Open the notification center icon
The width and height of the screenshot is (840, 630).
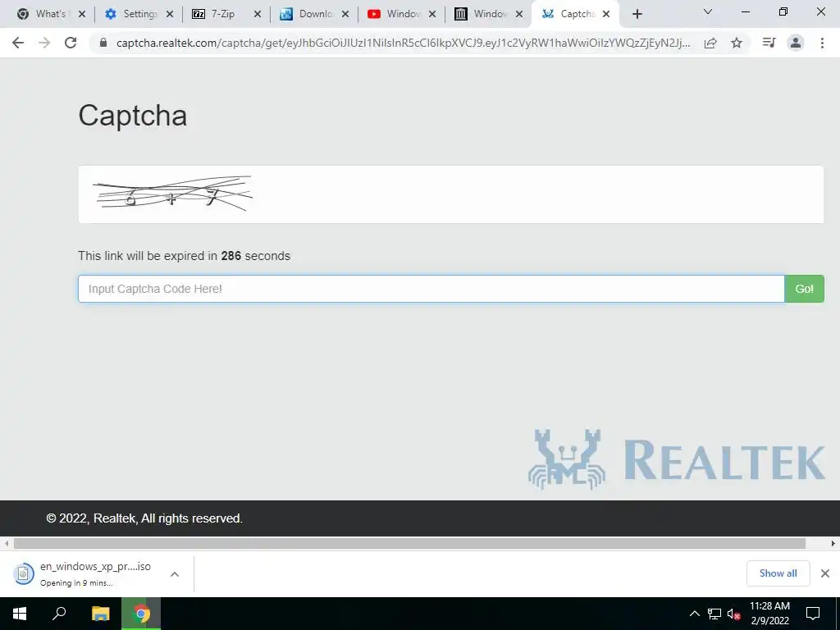point(813,614)
